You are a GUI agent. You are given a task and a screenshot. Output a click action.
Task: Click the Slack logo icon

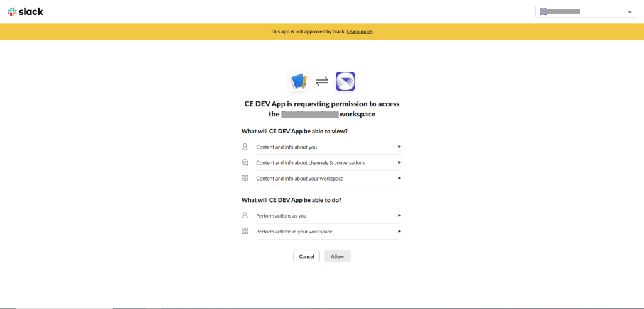[12, 11]
